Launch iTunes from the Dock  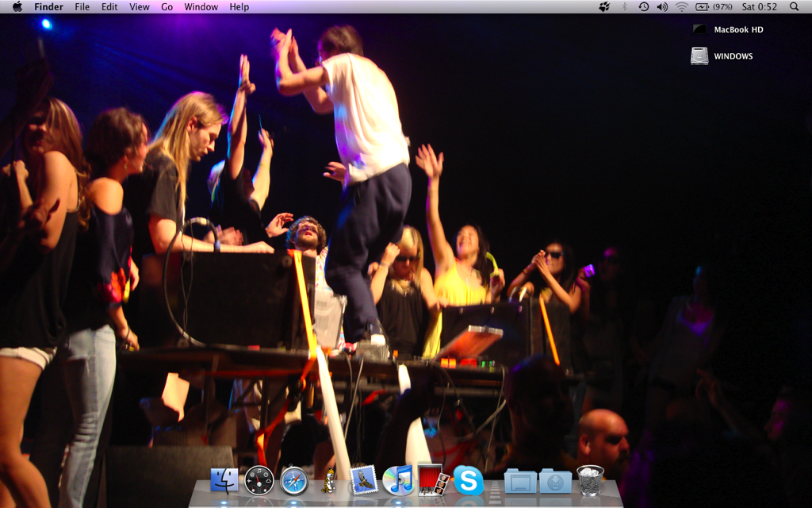pyautogui.click(x=398, y=480)
